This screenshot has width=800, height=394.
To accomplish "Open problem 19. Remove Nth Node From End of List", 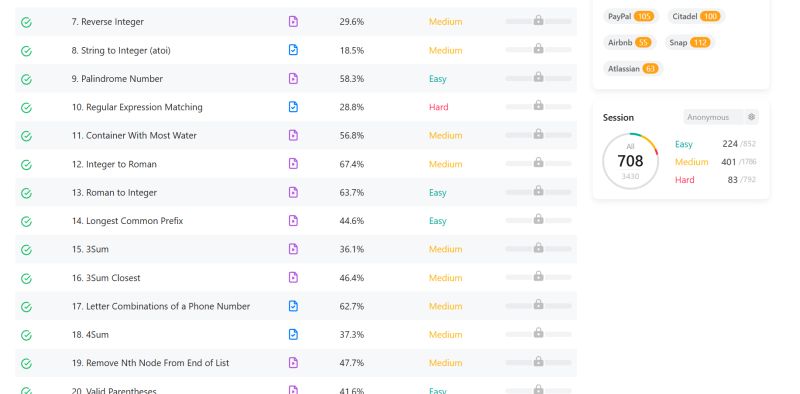I will click(x=150, y=363).
